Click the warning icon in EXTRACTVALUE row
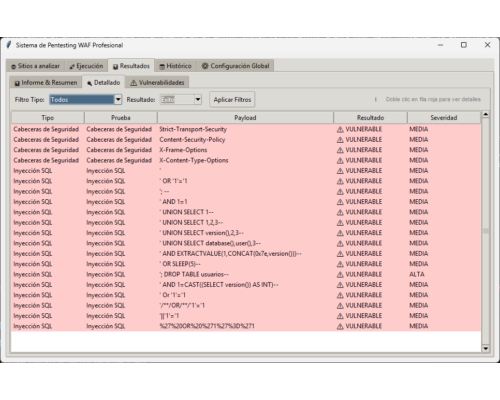The width and height of the screenshot is (500, 400). (x=340, y=254)
